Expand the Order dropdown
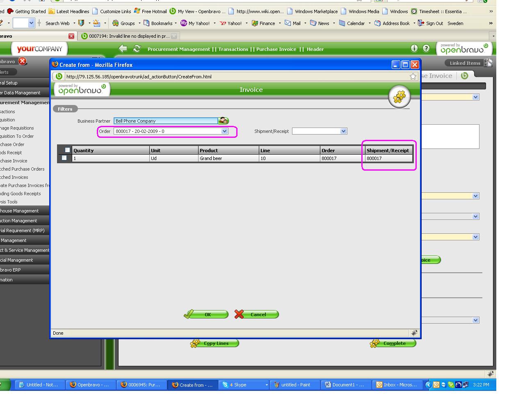Screen dimensions: 525x420 click(x=224, y=131)
